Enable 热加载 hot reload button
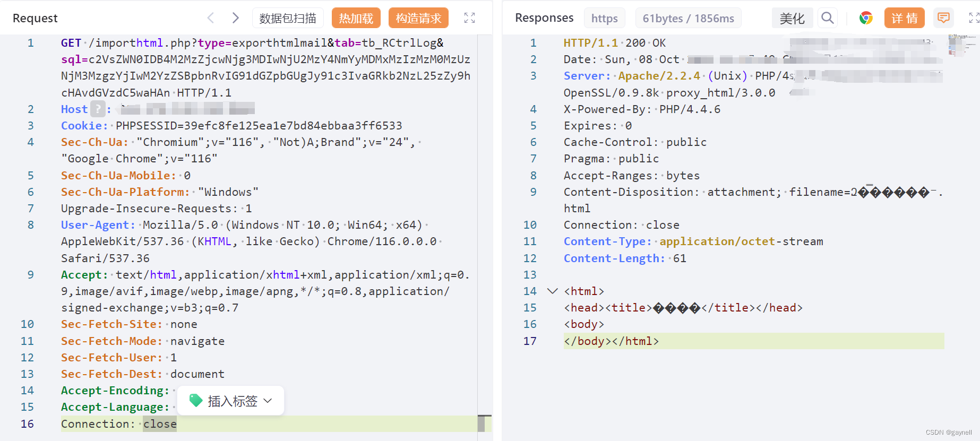980x441 pixels. (356, 18)
